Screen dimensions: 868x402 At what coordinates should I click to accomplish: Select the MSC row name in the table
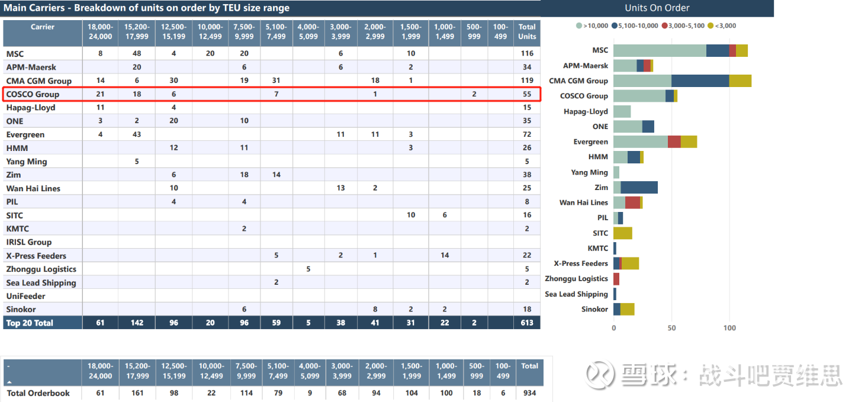(x=15, y=54)
